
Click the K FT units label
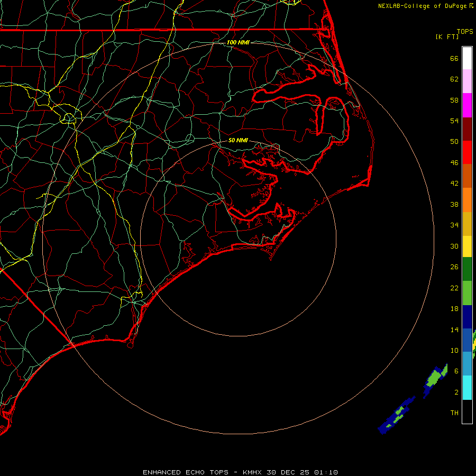(447, 36)
